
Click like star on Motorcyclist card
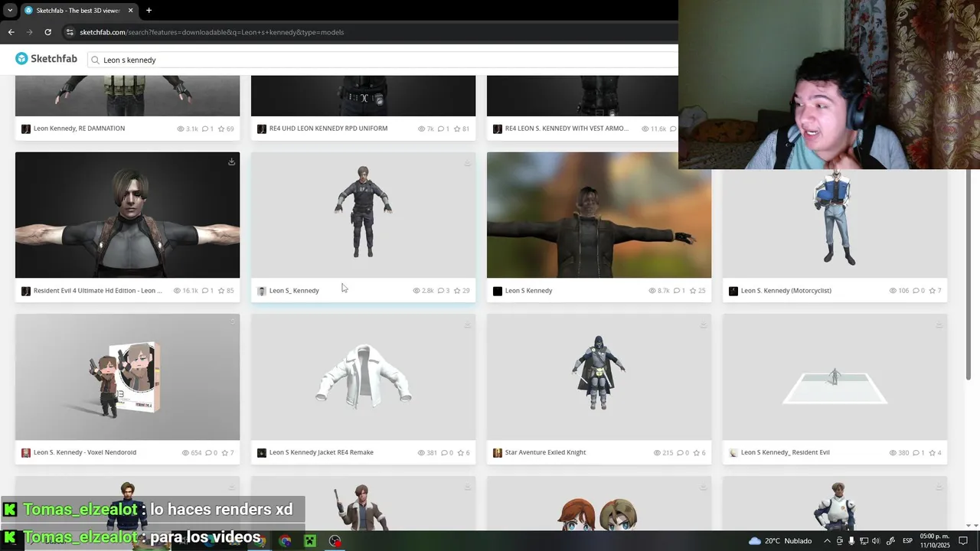click(932, 291)
